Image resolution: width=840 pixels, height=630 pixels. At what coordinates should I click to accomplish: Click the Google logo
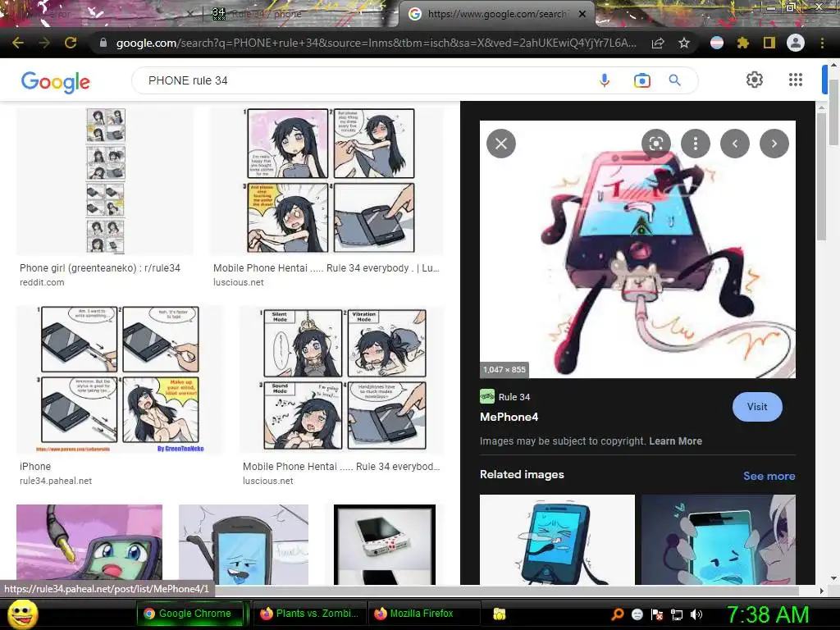click(56, 81)
